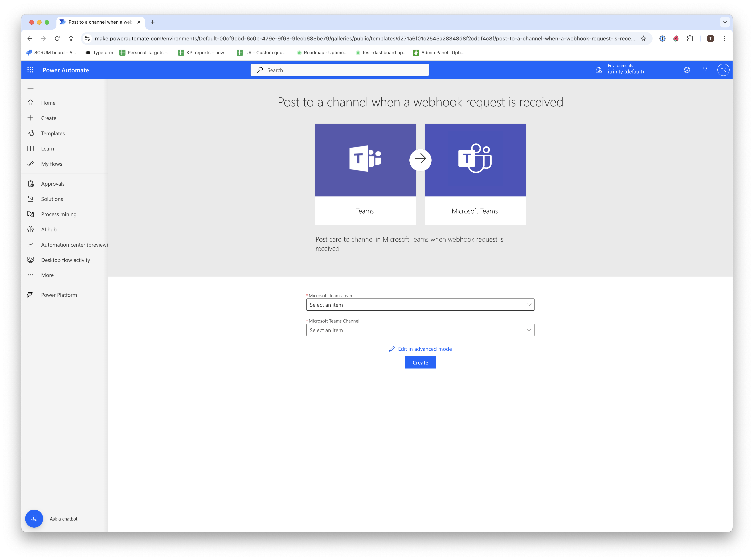Image resolution: width=754 pixels, height=560 pixels.
Task: Open the Admin Panel | Upti... bookmark
Action: coord(439,52)
